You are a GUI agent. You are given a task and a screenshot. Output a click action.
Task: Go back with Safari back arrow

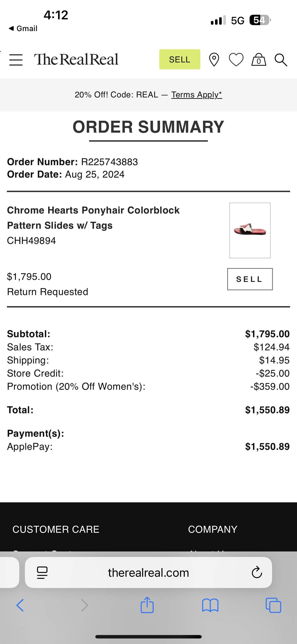[x=20, y=605]
